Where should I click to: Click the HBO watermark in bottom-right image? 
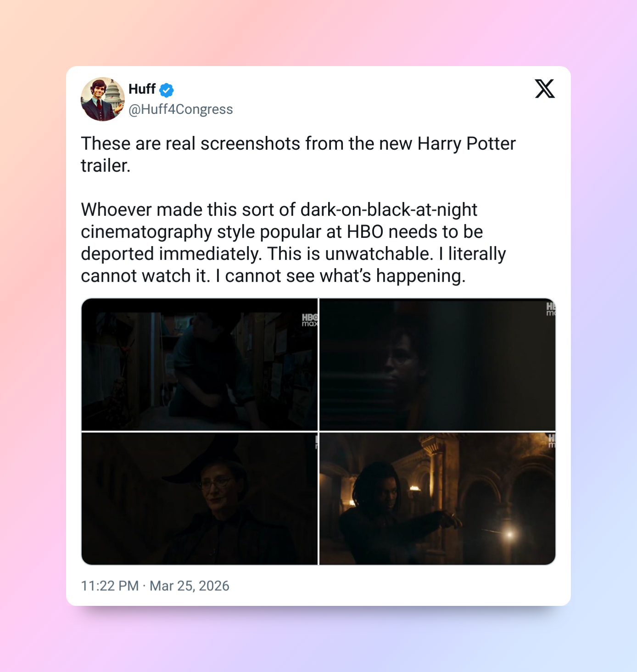coord(552,441)
